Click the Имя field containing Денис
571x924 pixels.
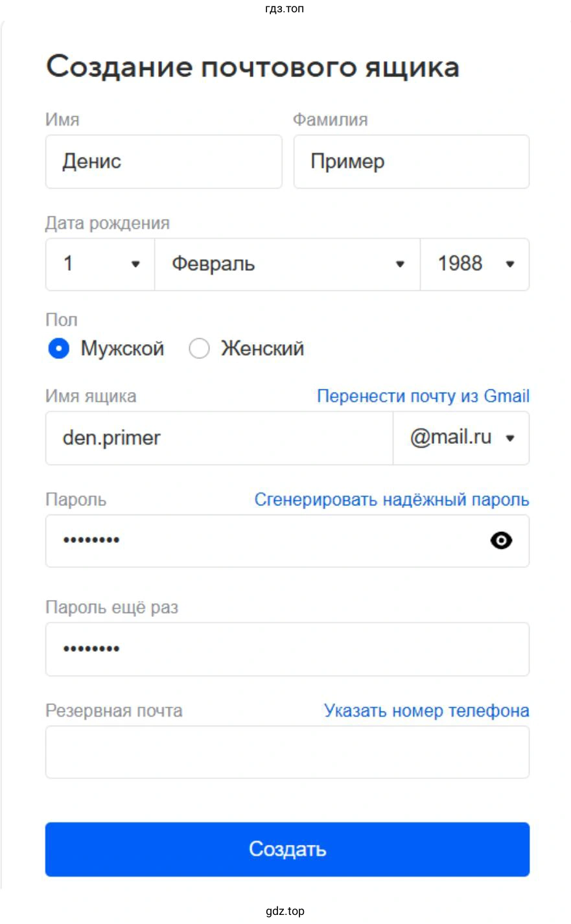pyautogui.click(x=163, y=161)
